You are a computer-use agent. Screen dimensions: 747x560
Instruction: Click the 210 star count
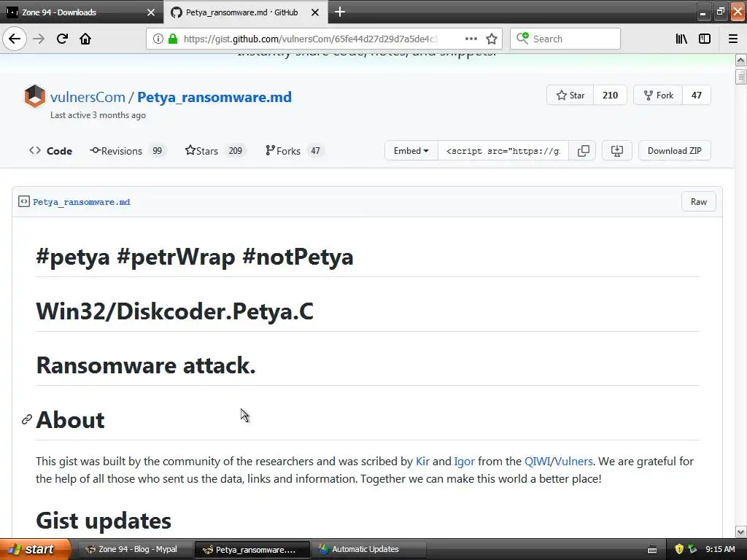coord(611,96)
